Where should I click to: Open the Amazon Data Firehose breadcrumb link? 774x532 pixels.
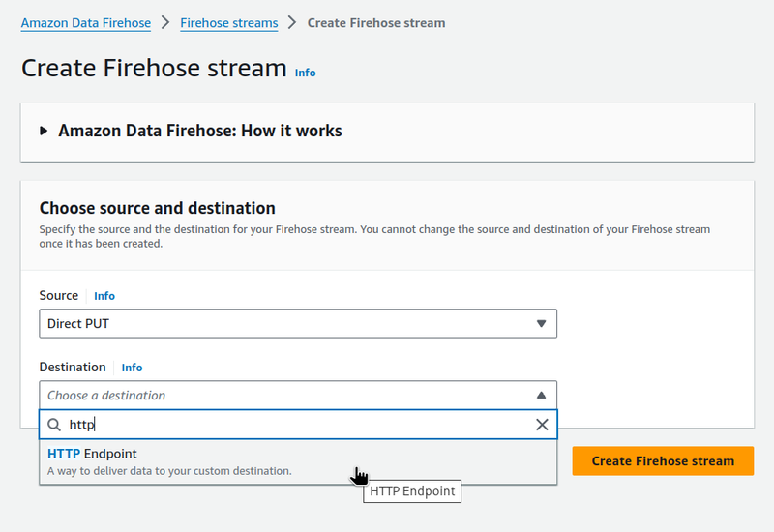coord(86,23)
